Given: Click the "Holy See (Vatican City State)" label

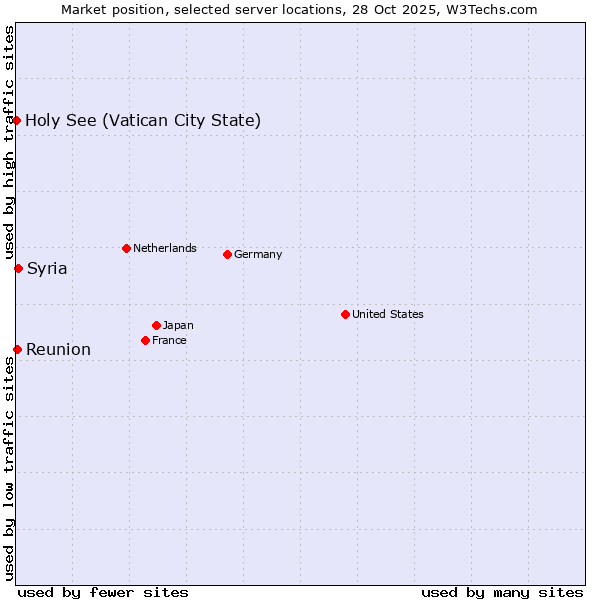Looking at the screenshot, I should tap(143, 121).
